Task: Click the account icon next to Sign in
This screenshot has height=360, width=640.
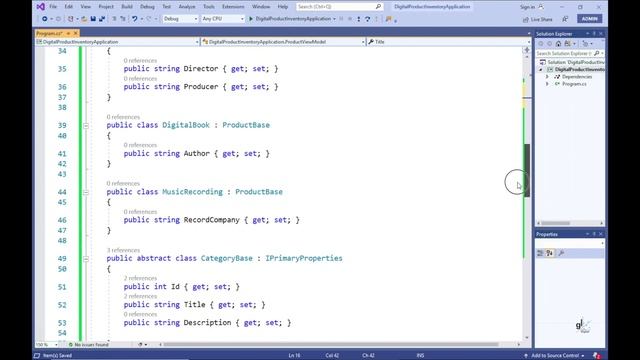Action: (541, 7)
